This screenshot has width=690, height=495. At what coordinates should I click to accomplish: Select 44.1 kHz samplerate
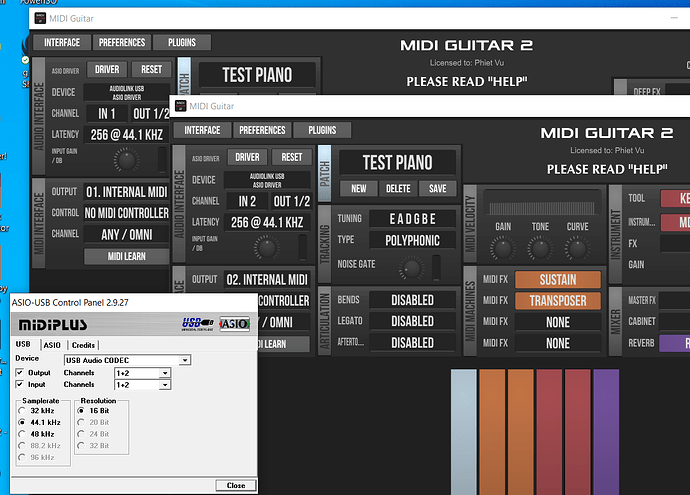pos(22,422)
